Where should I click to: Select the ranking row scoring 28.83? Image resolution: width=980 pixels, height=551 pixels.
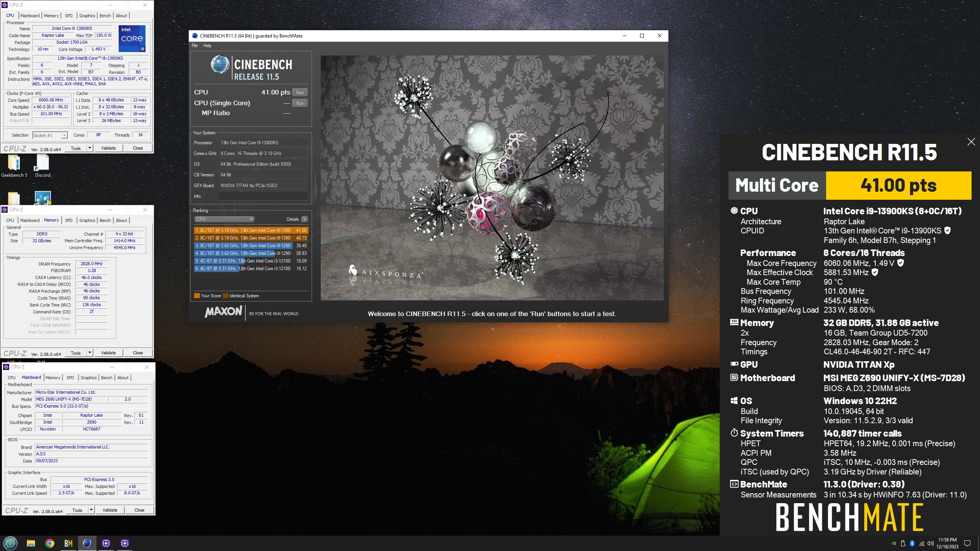(x=251, y=253)
